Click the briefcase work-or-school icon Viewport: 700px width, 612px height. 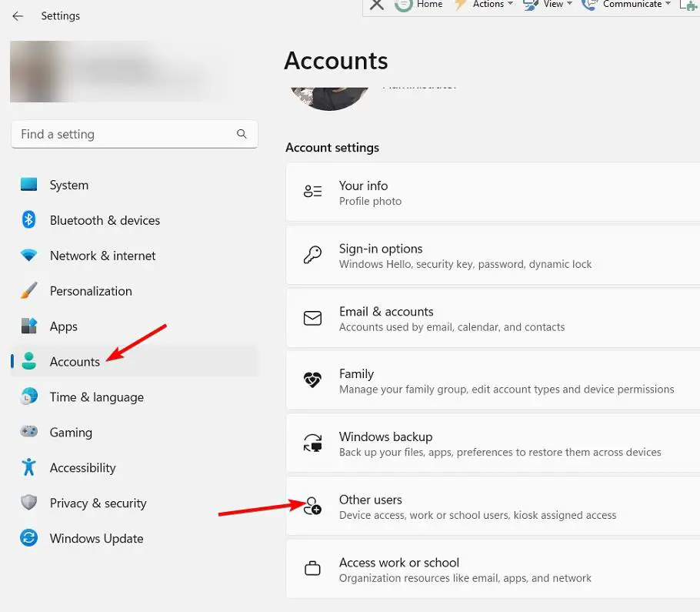click(312, 569)
